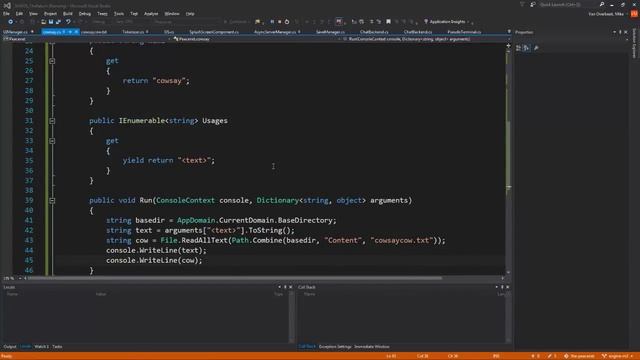The height and width of the screenshot is (360, 640).
Task: Open the Debug menu
Action: point(84,14)
